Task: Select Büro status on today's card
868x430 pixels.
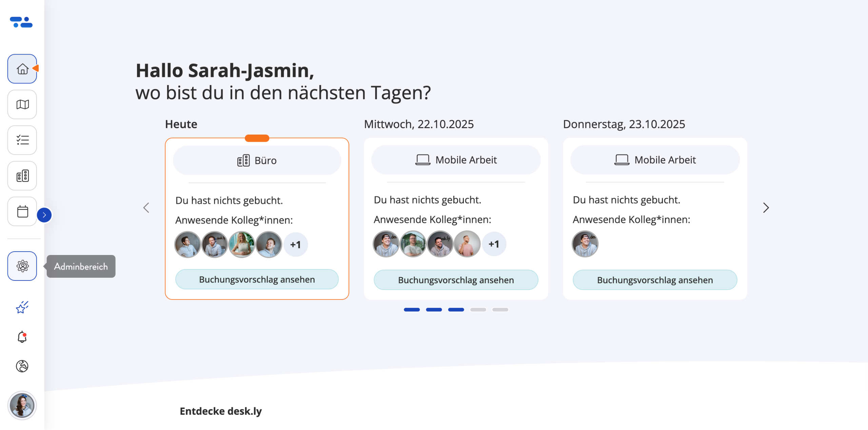Action: [x=257, y=160]
